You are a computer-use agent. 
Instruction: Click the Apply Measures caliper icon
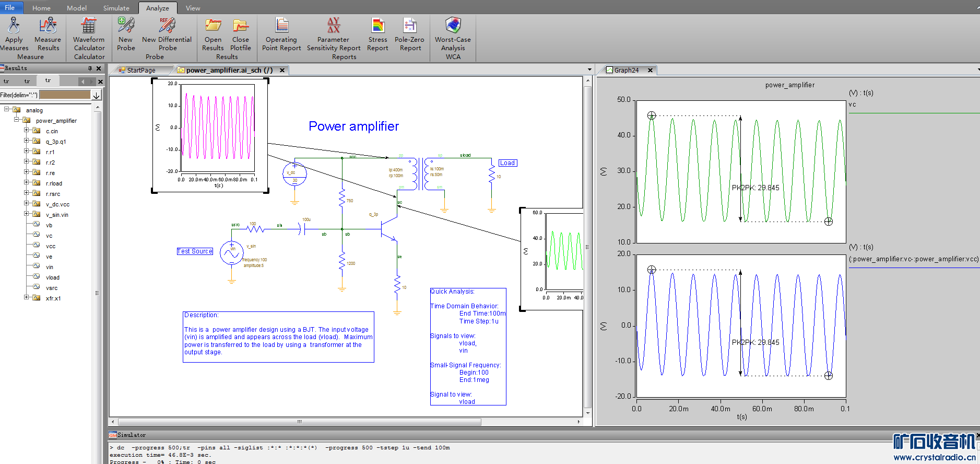(14, 26)
